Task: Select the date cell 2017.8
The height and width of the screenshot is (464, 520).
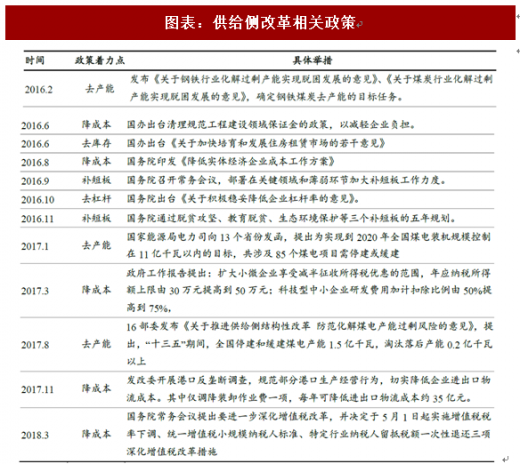Action: pyautogui.click(x=35, y=345)
